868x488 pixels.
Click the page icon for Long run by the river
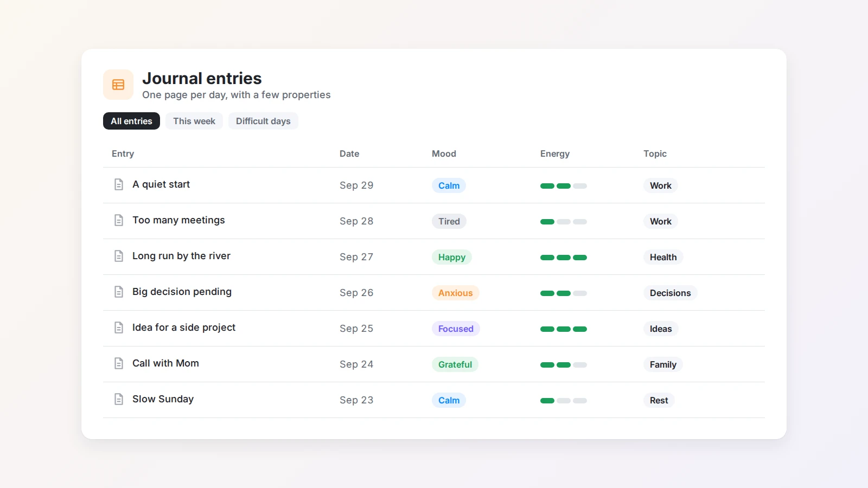pyautogui.click(x=119, y=256)
